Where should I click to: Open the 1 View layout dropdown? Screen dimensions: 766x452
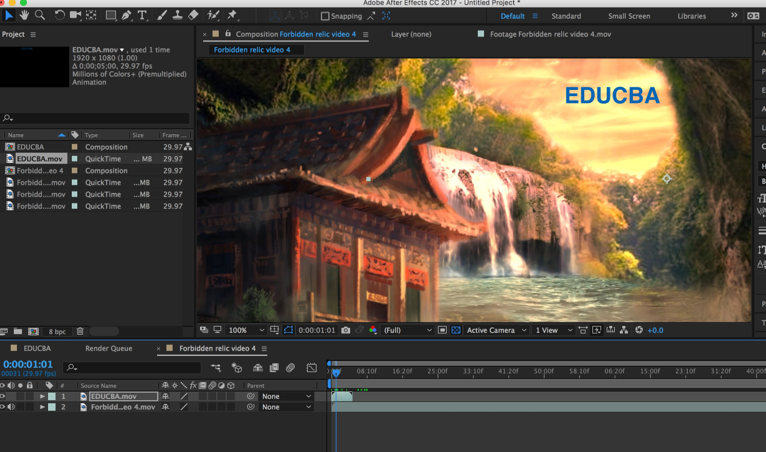pos(553,330)
